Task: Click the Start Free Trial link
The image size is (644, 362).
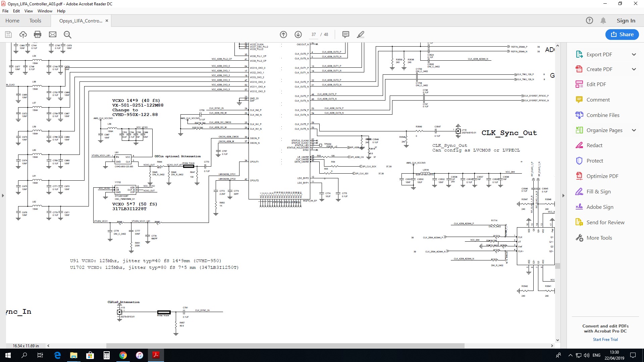Action: click(x=605, y=340)
